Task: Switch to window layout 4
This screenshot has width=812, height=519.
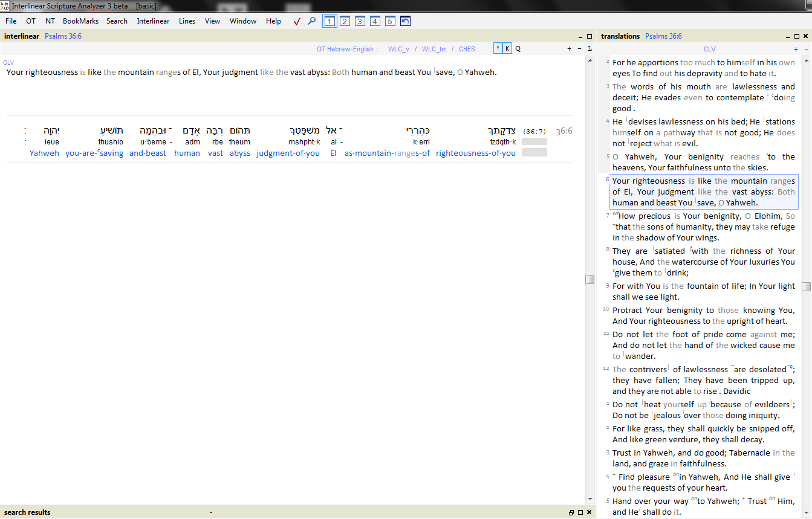Action: coord(375,21)
